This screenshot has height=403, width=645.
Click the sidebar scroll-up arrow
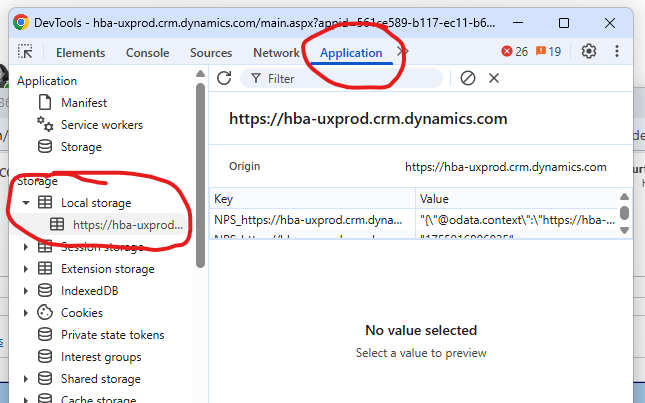(200, 74)
